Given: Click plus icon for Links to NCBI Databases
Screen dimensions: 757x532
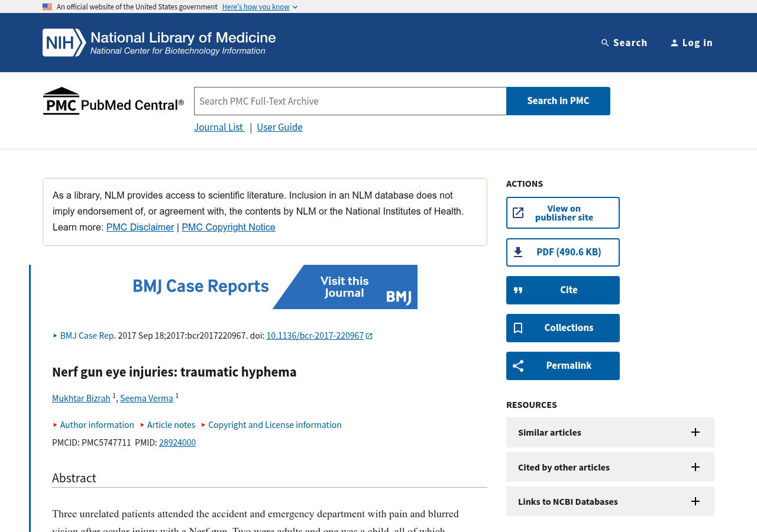Looking at the screenshot, I should [696, 501].
